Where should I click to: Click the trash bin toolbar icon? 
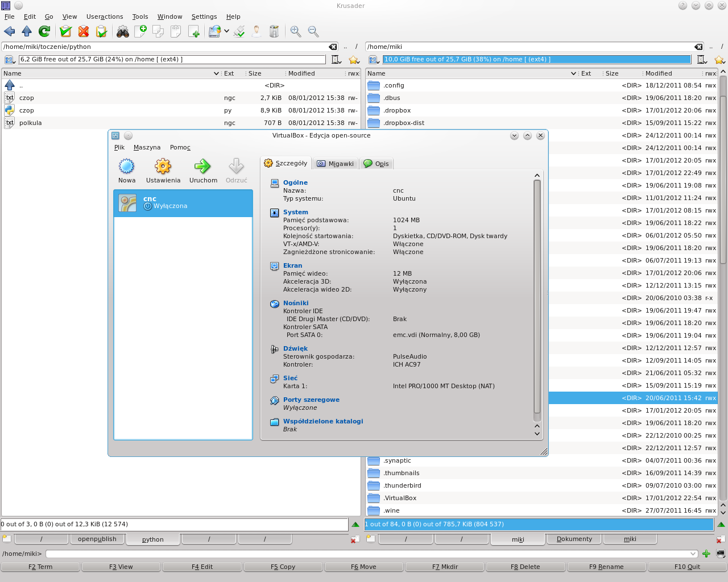(x=275, y=31)
